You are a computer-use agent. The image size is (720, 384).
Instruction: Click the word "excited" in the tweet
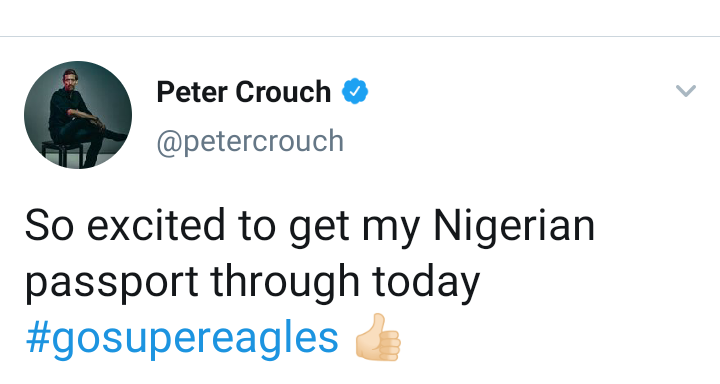click(x=156, y=226)
